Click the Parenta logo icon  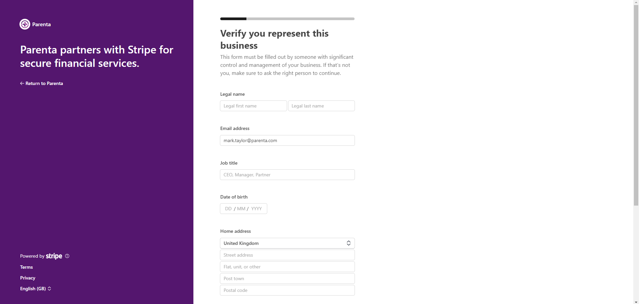point(25,24)
